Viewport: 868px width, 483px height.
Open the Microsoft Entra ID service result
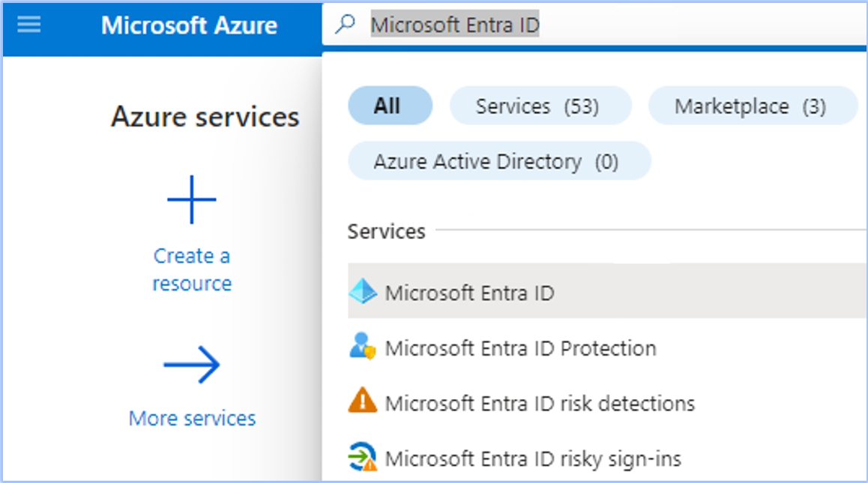coord(469,293)
